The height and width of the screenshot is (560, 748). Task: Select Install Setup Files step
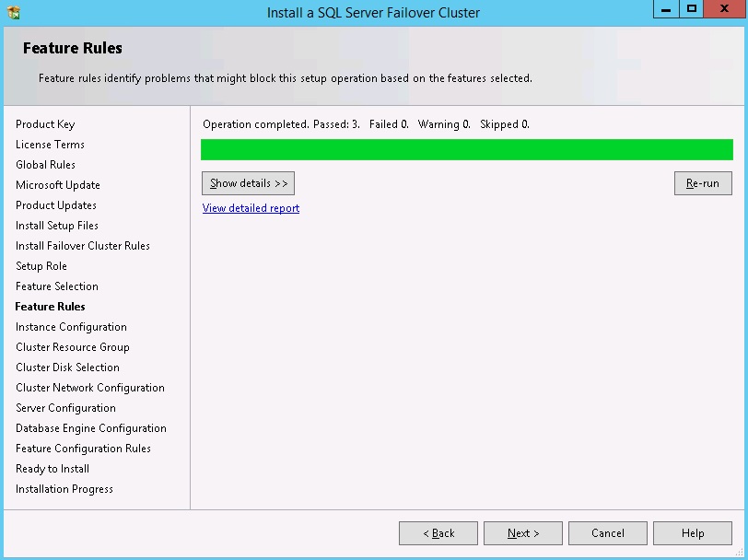coord(57,226)
